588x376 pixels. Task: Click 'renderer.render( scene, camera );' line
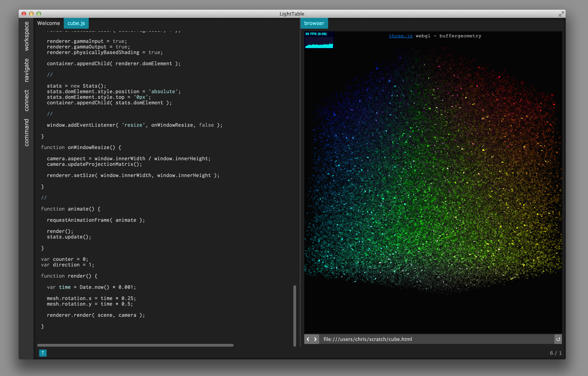click(x=96, y=315)
